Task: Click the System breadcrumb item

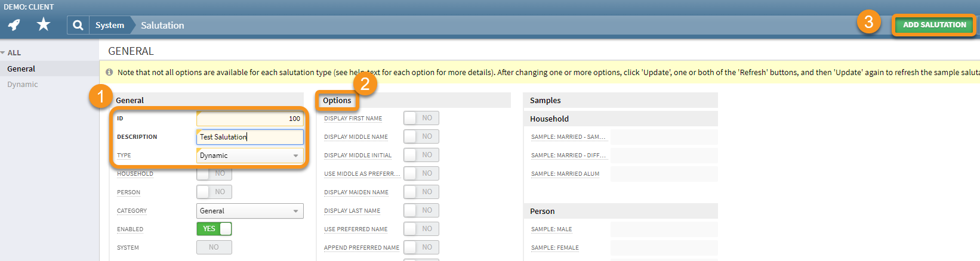Action: (x=110, y=25)
